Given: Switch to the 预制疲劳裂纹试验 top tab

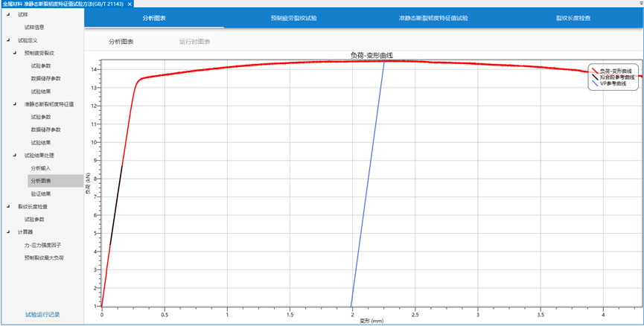Looking at the screenshot, I should coord(293,18).
